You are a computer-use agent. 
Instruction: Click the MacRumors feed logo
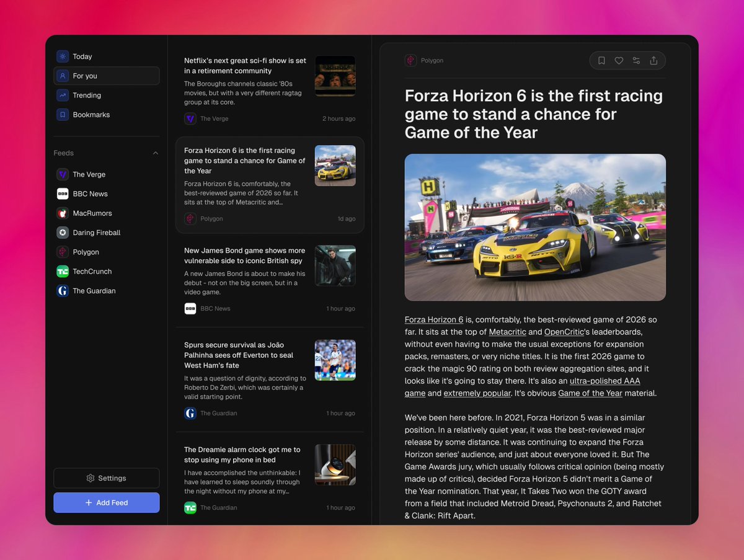tap(63, 213)
